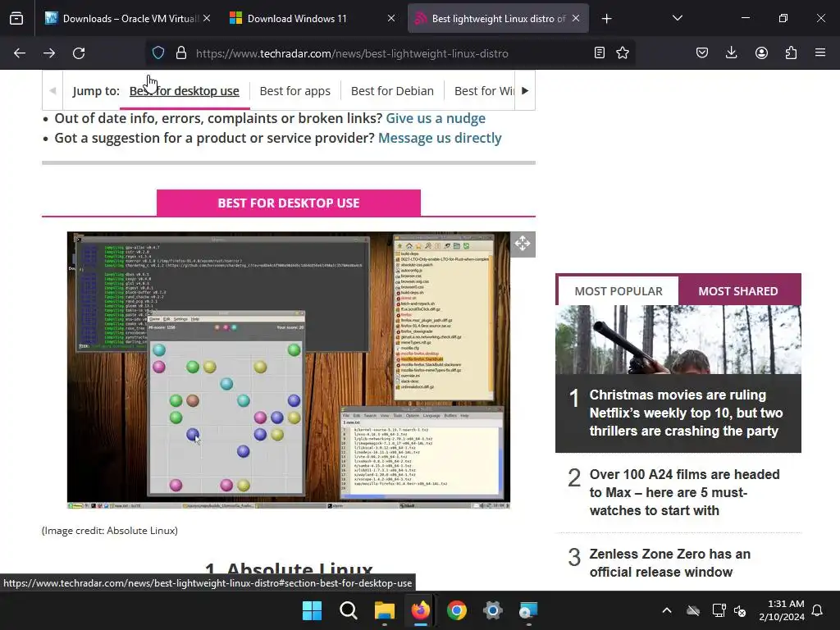Open notification bell icon
Screen dimensions: 840x630
pos(818,610)
